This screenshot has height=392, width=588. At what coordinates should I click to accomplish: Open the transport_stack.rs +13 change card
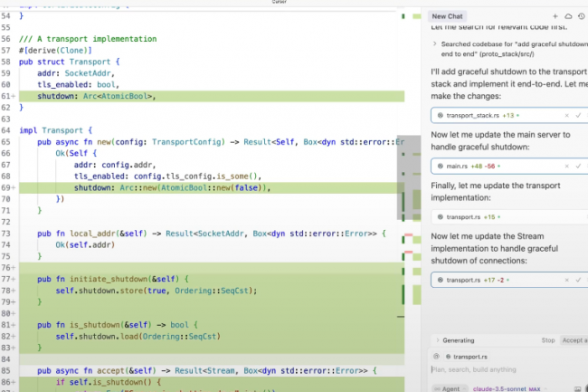[509, 116]
